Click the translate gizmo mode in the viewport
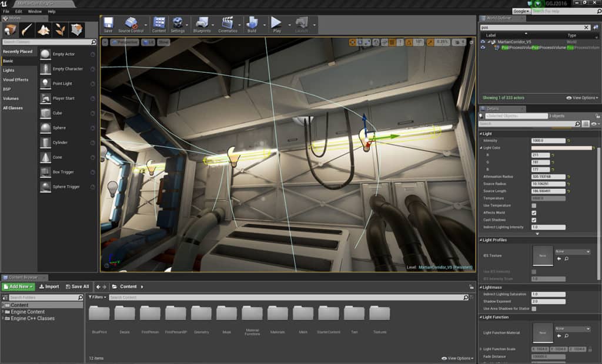602x364 pixels. (352, 42)
